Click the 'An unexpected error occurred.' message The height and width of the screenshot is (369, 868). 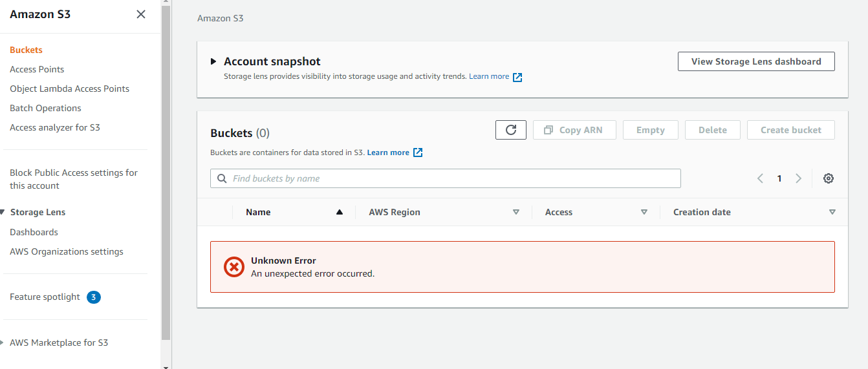[313, 273]
